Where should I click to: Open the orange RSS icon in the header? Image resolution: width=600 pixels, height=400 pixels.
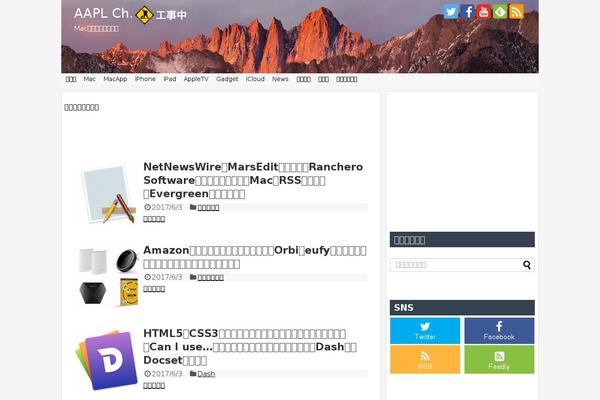[517, 12]
